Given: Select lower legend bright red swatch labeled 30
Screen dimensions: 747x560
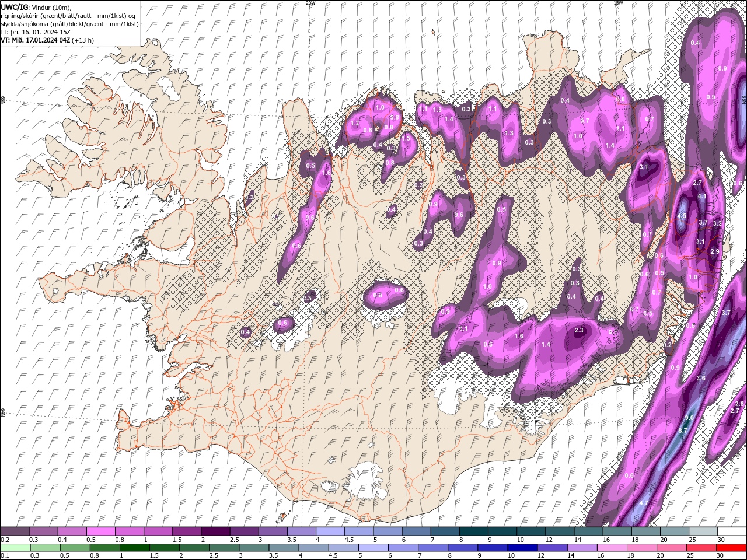Looking at the screenshot, I should pyautogui.click(x=731, y=548).
